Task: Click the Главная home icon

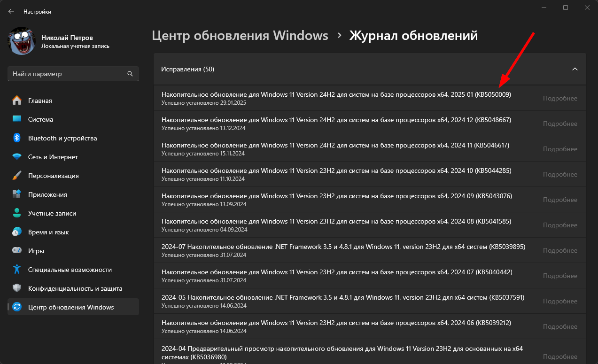Action: 17,101
